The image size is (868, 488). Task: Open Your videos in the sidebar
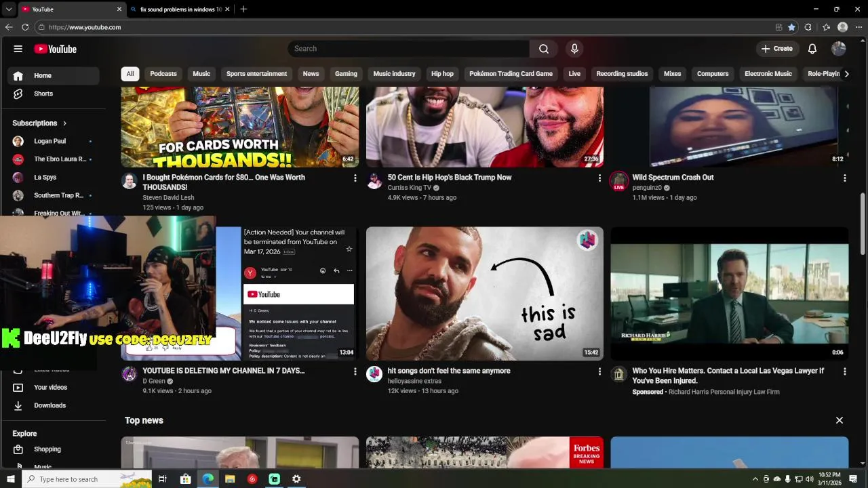pyautogui.click(x=52, y=387)
